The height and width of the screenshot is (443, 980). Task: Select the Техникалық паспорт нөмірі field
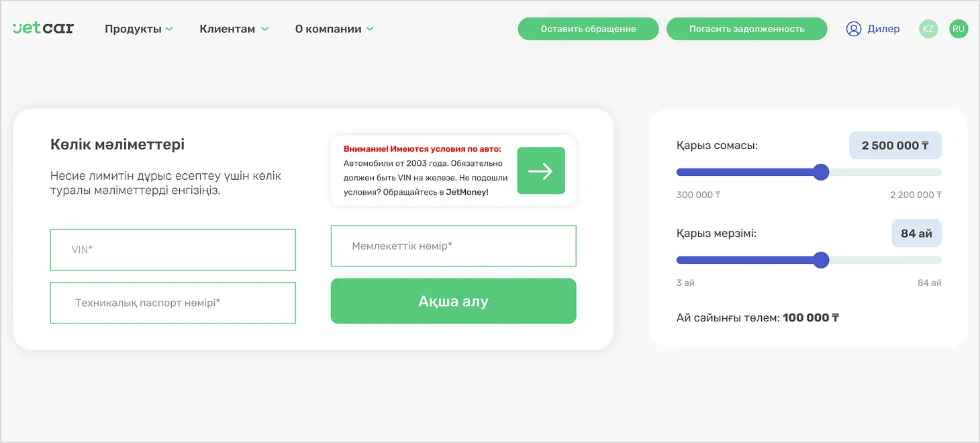pyautogui.click(x=173, y=302)
